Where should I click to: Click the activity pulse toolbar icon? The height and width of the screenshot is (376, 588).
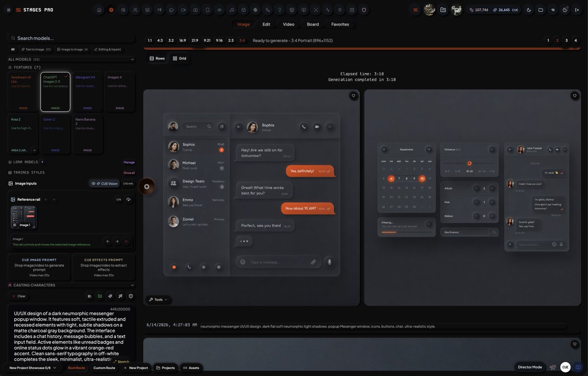(x=328, y=10)
